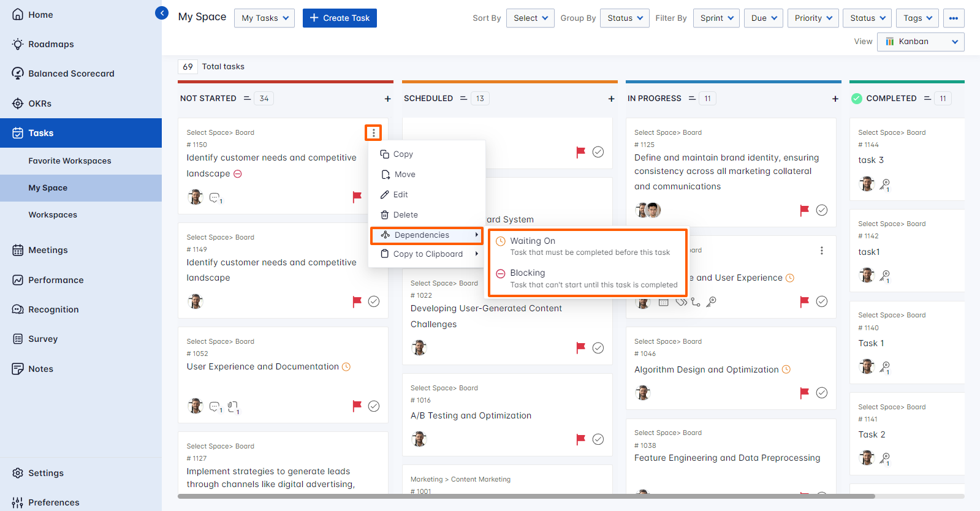Open the Kanban view dropdown
The image size is (980, 511).
click(x=921, y=42)
